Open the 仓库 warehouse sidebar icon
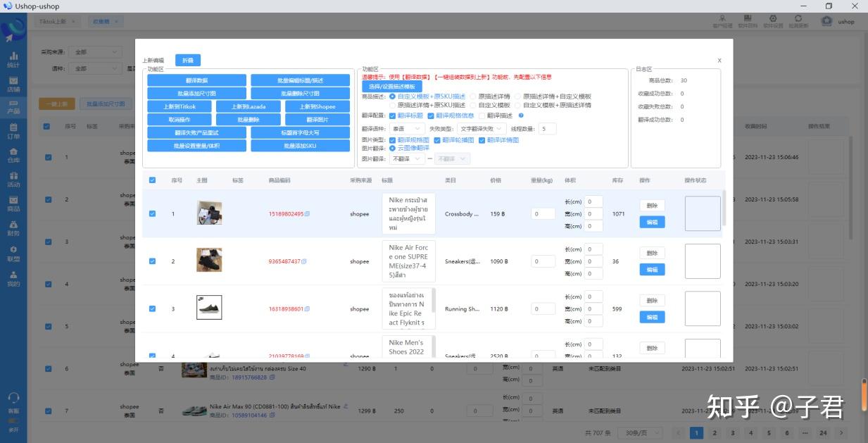Viewport: 868px width, 443px height. click(13, 155)
